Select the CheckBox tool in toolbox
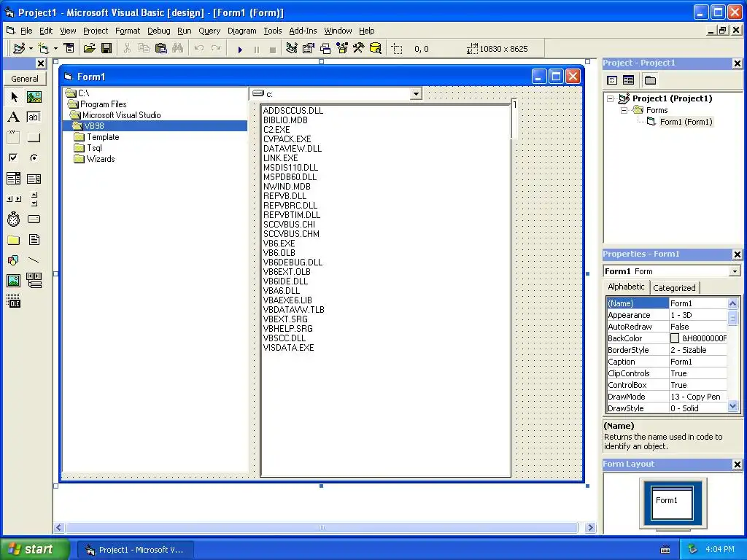Viewport: 747px width, 560px height. 14,157
